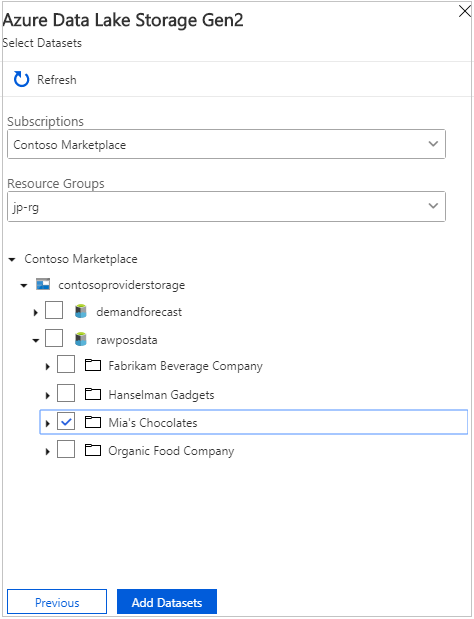Check the Hanselman Gadgets checkbox
The width and height of the screenshot is (474, 619).
click(x=66, y=393)
